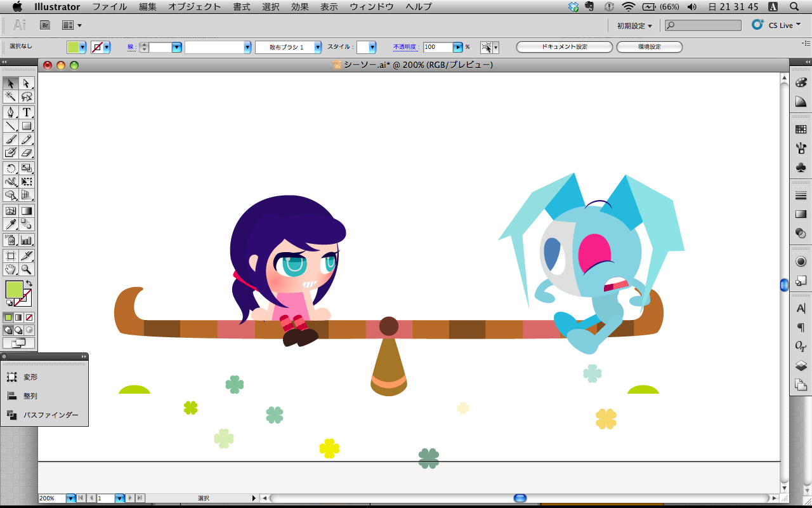The height and width of the screenshot is (508, 812).
Task: Select the Scale tool
Action: tap(27, 168)
